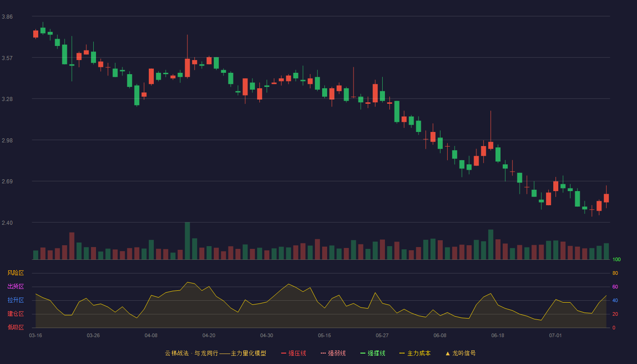Toggle the 龙吟信号 legend triangle item

[x=460, y=353]
